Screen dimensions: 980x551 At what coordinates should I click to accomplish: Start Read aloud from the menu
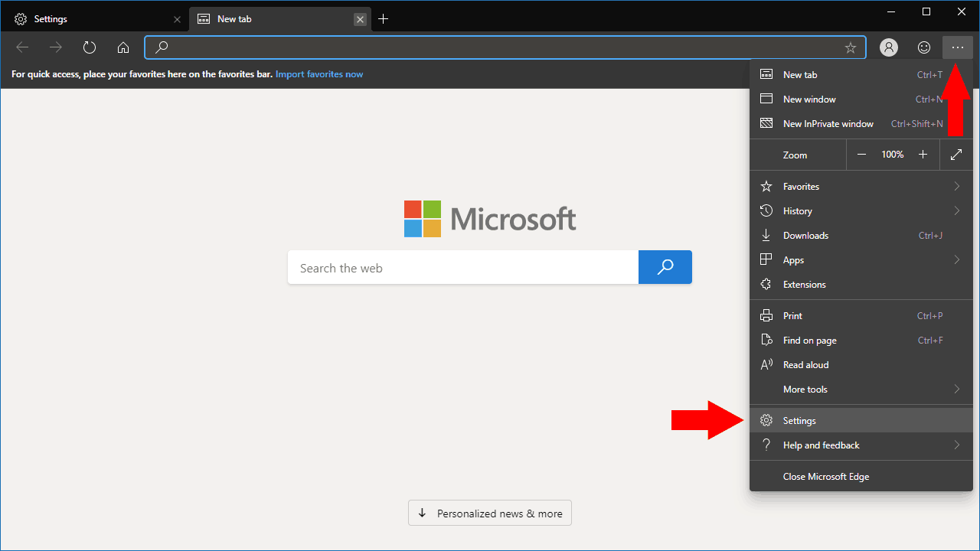[x=861, y=365]
